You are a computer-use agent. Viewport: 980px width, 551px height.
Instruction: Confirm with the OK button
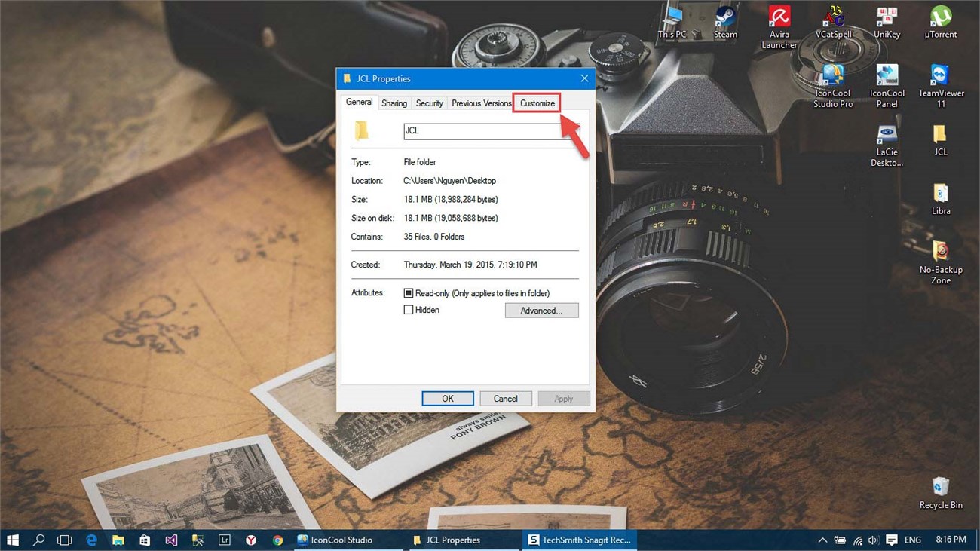pyautogui.click(x=448, y=399)
